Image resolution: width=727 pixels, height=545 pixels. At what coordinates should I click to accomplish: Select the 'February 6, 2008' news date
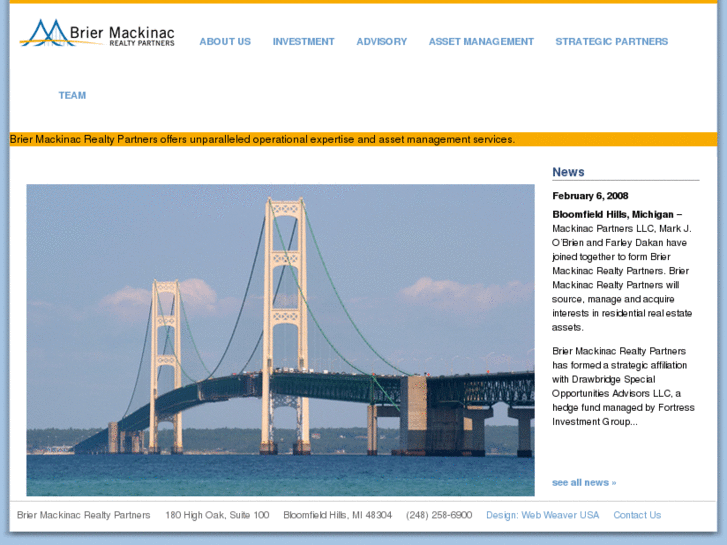[x=590, y=196]
